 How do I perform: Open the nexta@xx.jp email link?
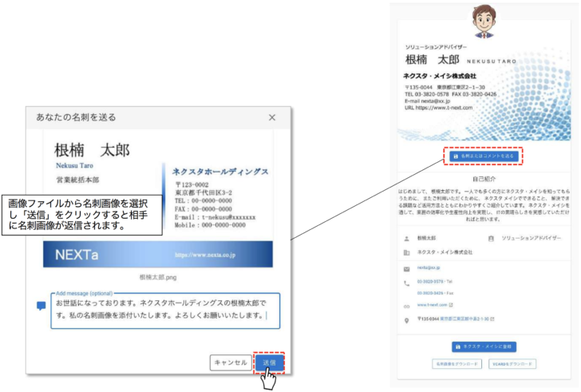429,267
